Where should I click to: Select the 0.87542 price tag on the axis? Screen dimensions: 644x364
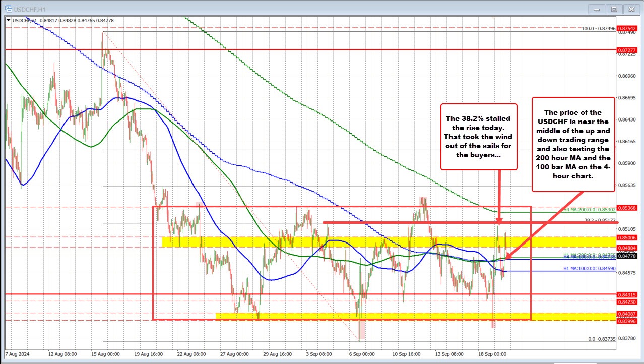627,28
